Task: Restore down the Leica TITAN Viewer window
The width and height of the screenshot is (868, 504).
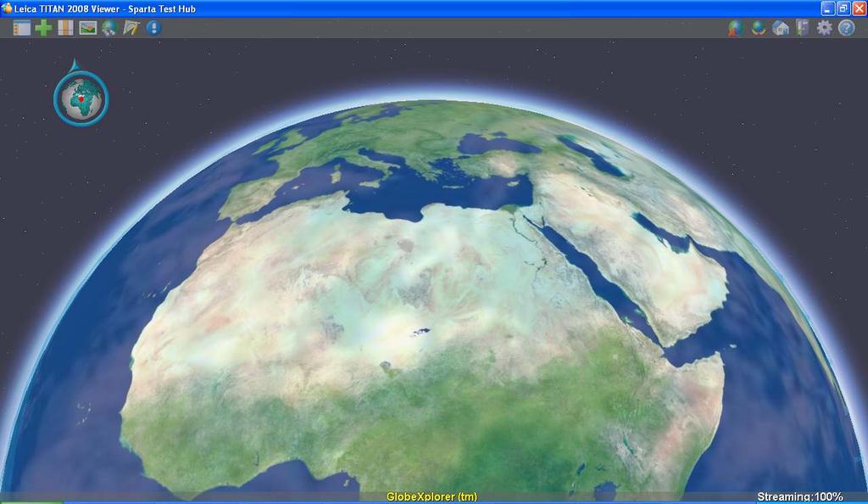Action: point(843,8)
